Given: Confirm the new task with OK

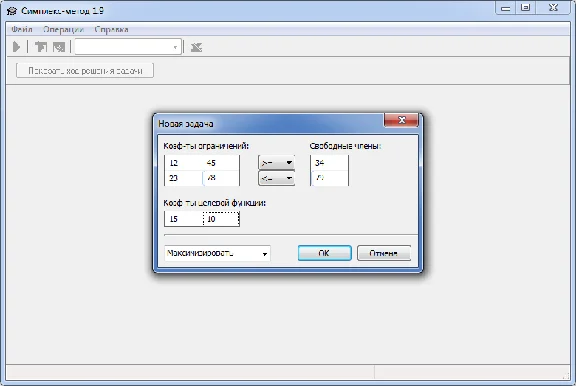Looking at the screenshot, I should 325,253.
